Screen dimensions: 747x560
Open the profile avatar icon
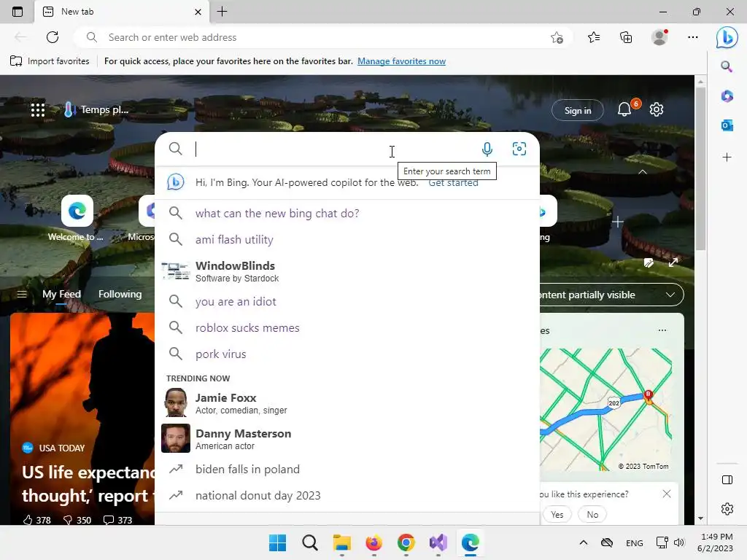click(x=659, y=37)
